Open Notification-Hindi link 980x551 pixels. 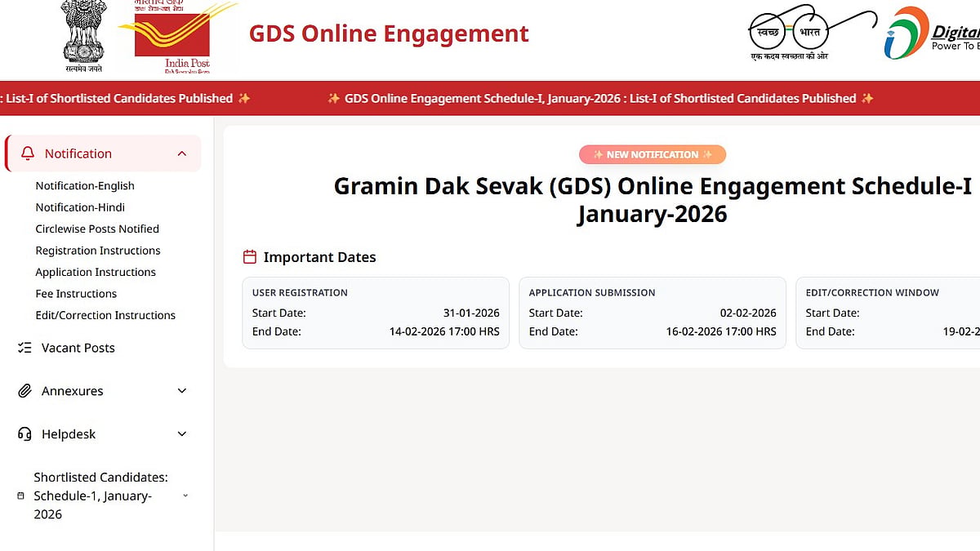[x=80, y=207]
